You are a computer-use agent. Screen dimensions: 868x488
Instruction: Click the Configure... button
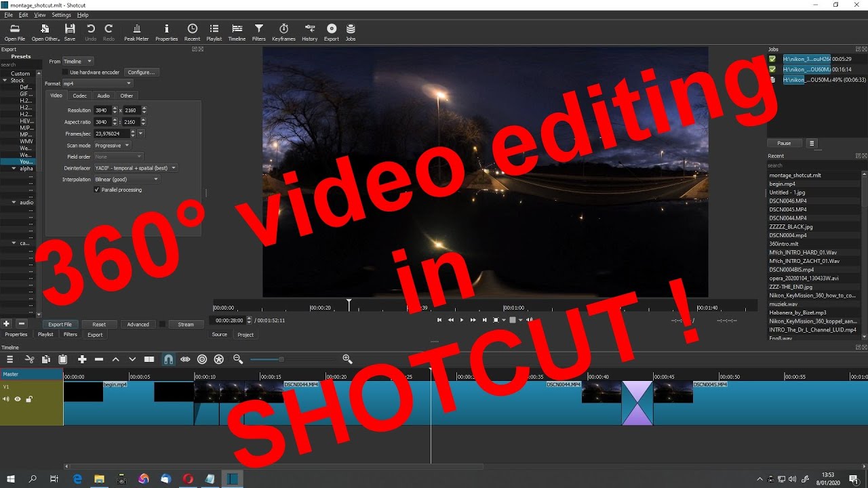pos(141,72)
